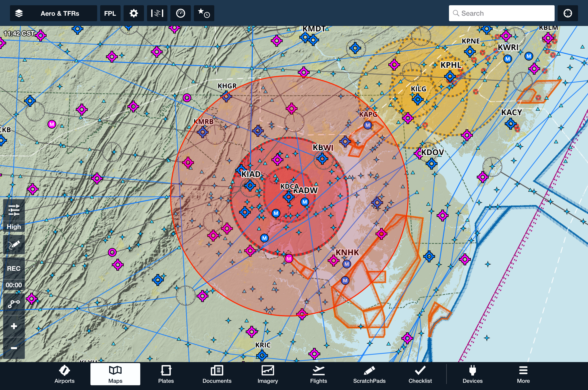Go to the Flights tab
This screenshot has height=390, width=588.
click(319, 374)
